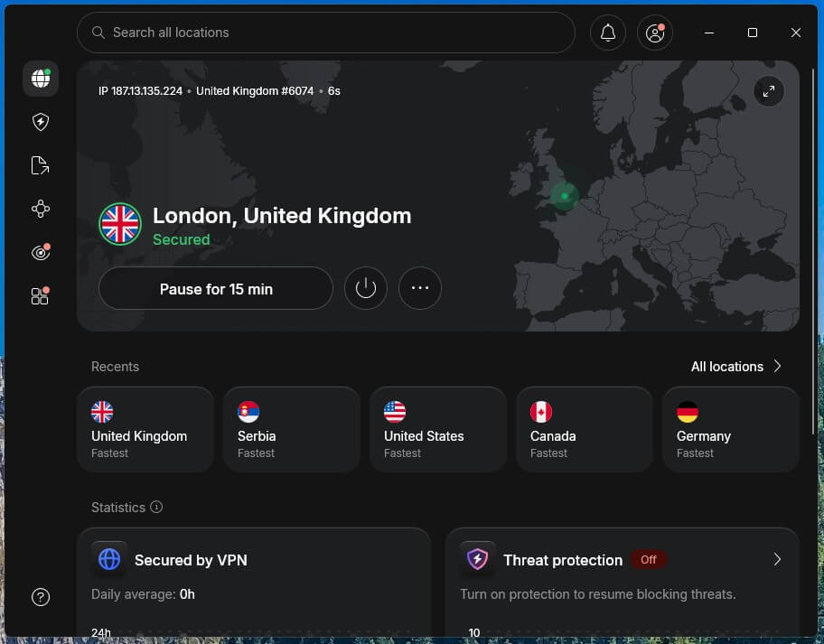This screenshot has height=644, width=824.
Task: Open the file sharing sidebar icon
Action: point(41,165)
